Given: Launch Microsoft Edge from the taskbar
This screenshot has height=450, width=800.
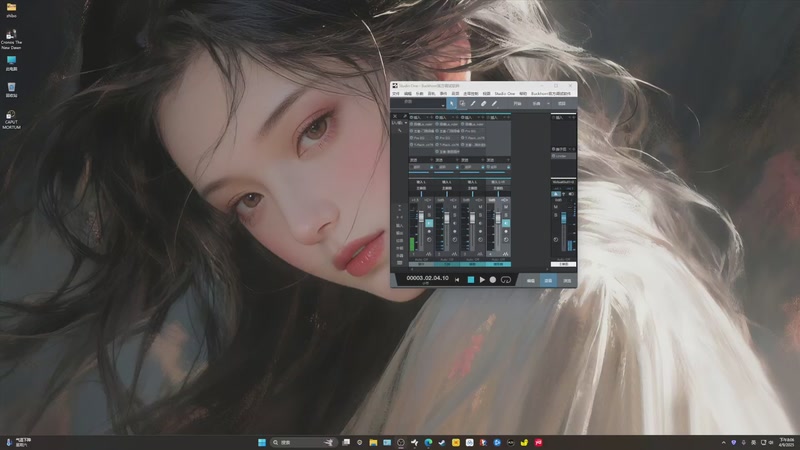Looking at the screenshot, I should [x=428, y=442].
